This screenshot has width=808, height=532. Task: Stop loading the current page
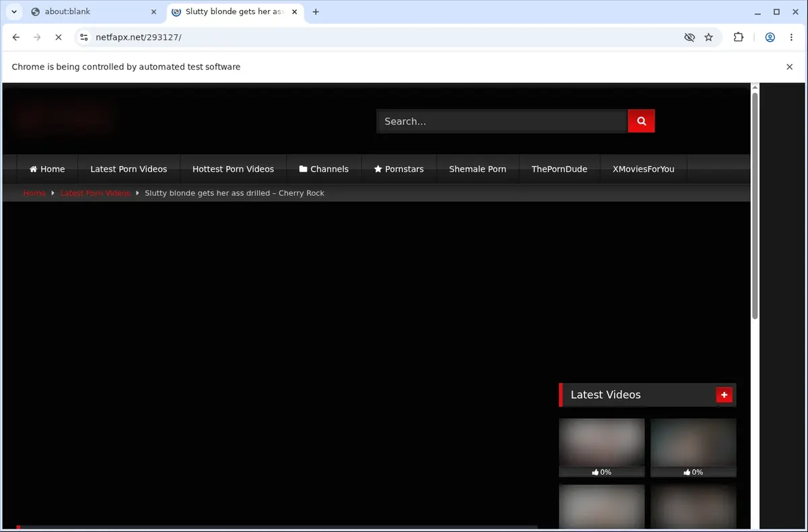(x=58, y=37)
